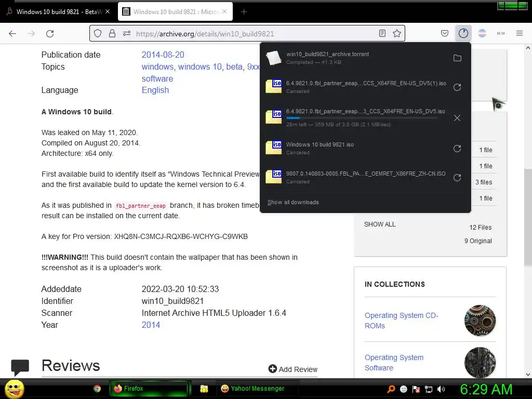Close the archive.org tab

point(224,11)
